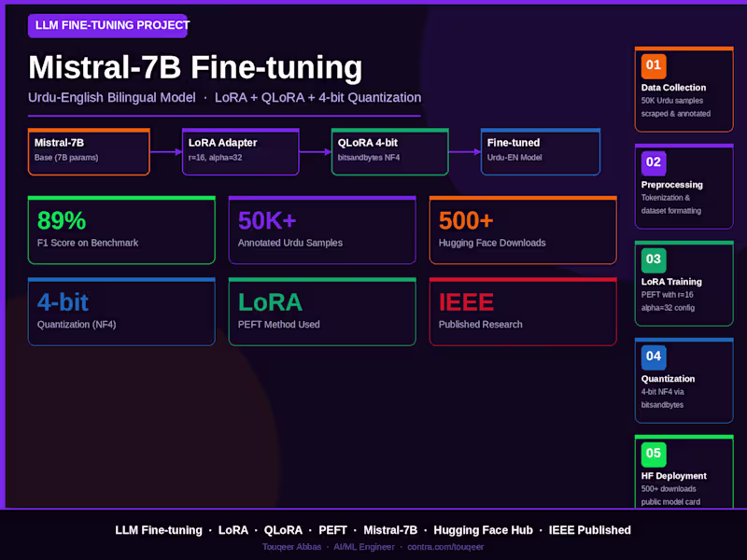This screenshot has height=560, width=747.
Task: Click the Touqeer Abbas author name
Action: click(291, 547)
